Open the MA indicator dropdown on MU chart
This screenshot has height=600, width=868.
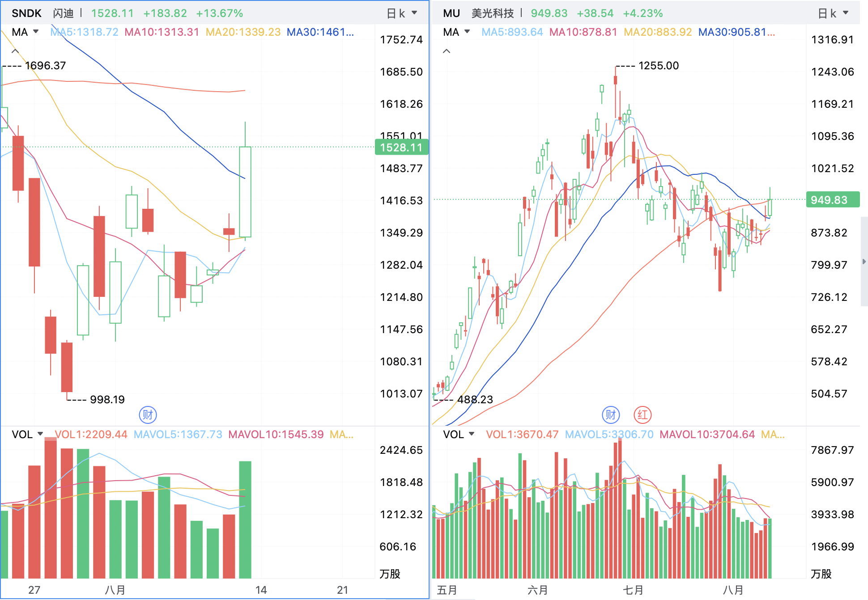click(x=457, y=32)
